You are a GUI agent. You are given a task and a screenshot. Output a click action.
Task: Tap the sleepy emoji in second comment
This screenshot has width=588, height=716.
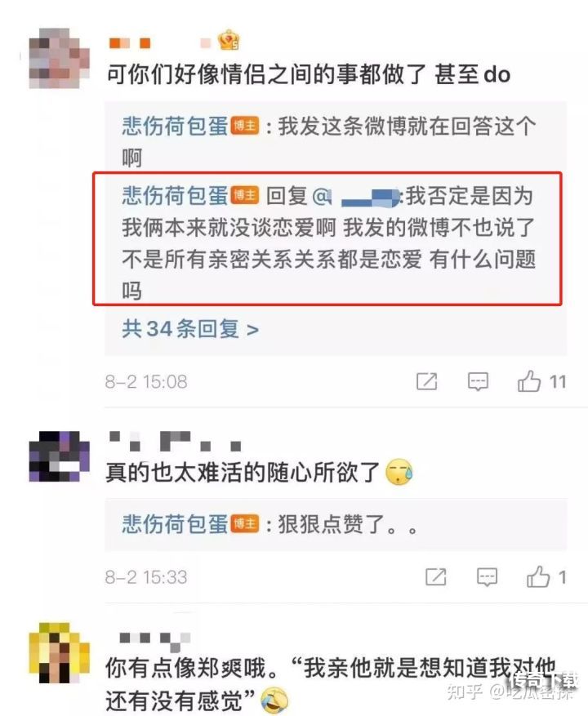point(399,472)
